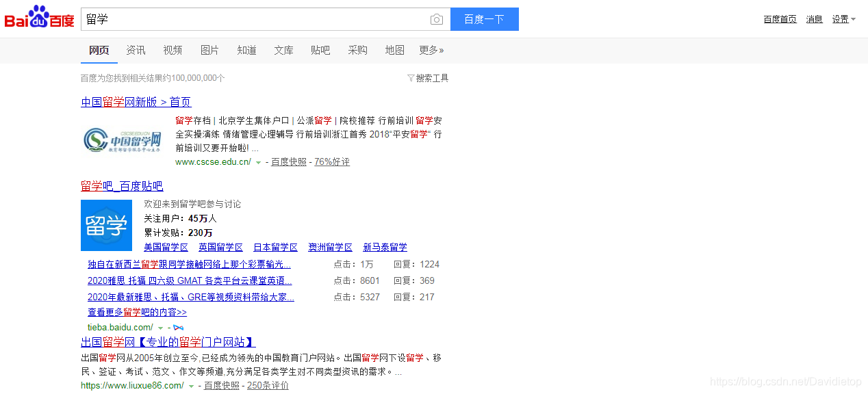Expand dropdown arrow beside www.liuxue86.com
Viewport: 868px width, 394px height.
[x=191, y=386]
